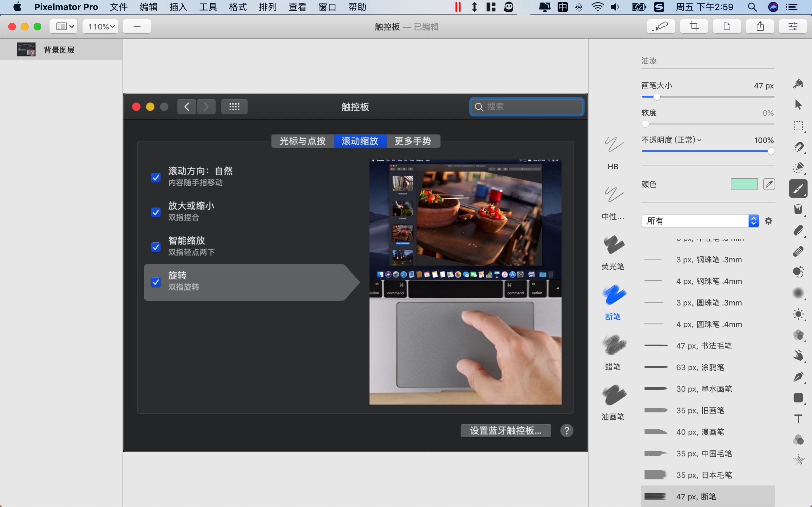The height and width of the screenshot is (507, 812).
Task: Open the 110% zoom level dropdown
Action: coord(100,26)
